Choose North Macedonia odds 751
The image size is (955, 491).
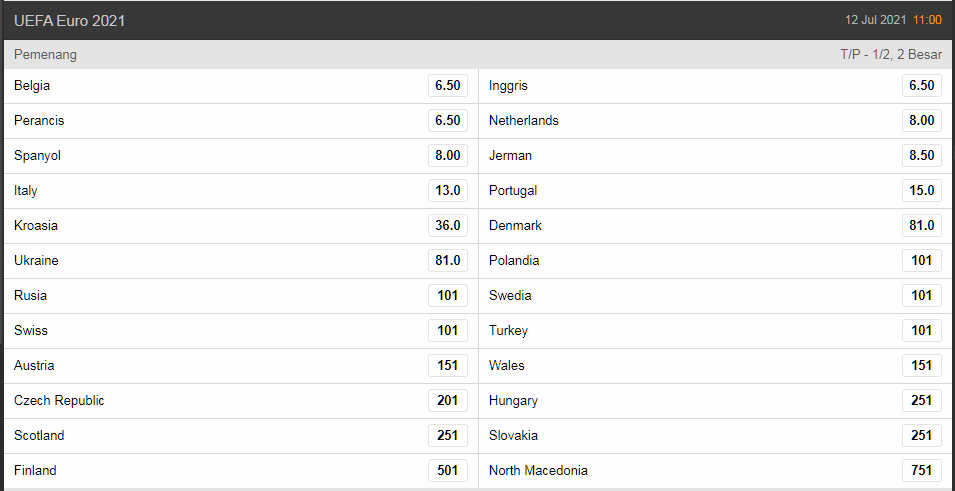pyautogui.click(x=921, y=471)
